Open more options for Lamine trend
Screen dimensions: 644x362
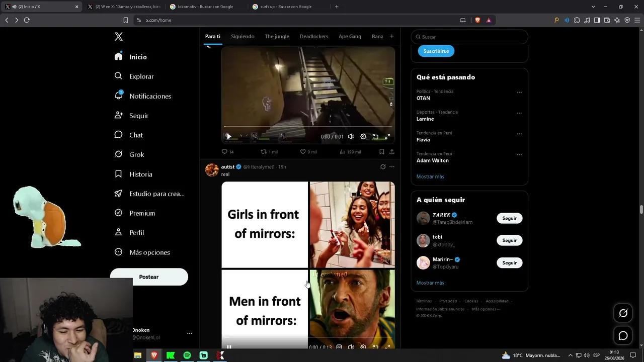coord(519,113)
